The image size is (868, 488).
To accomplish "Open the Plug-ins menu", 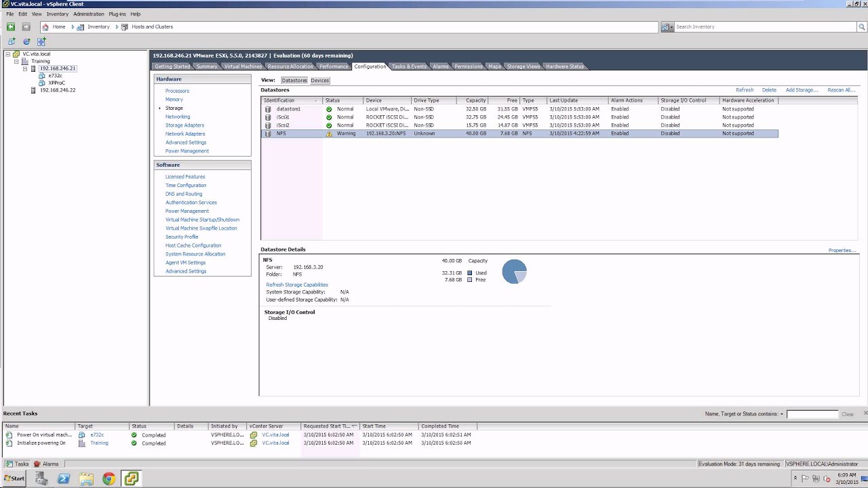I will [117, 14].
